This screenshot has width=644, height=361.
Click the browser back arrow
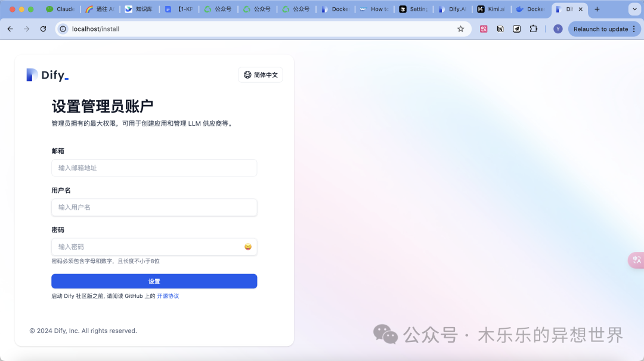click(10, 29)
